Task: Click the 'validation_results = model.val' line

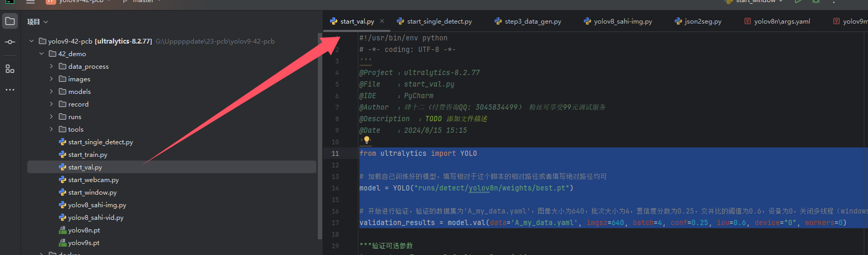Action: tap(603, 222)
